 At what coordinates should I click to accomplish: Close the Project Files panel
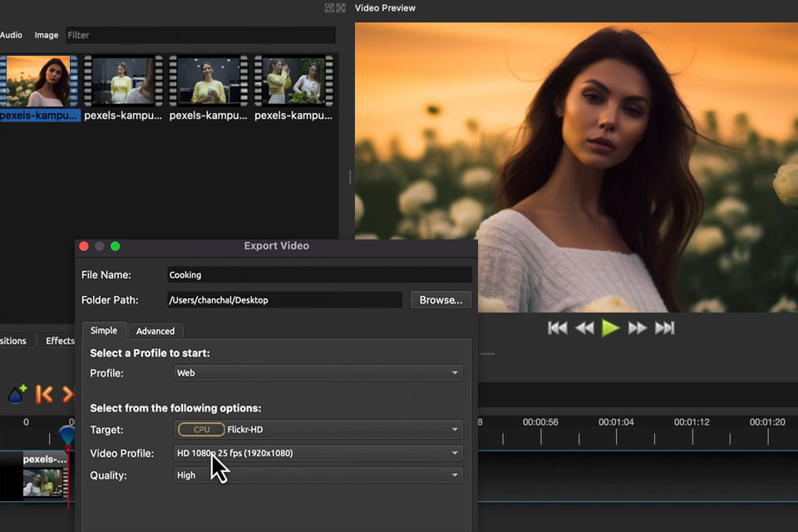(341, 7)
